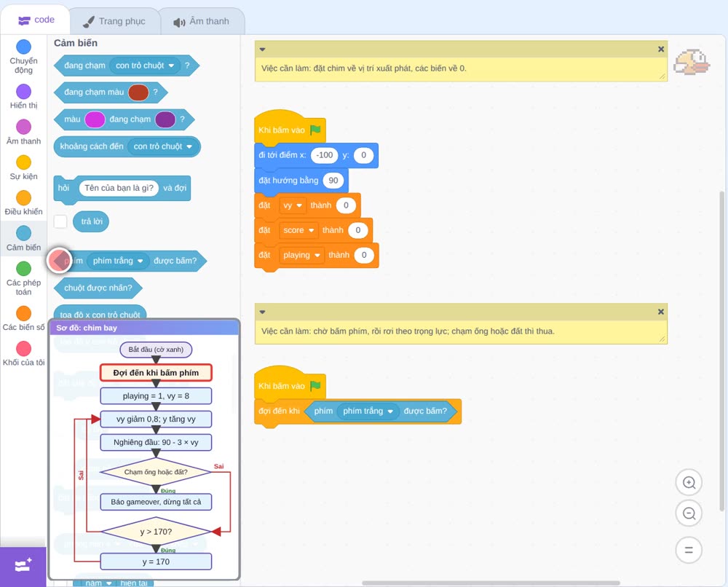Click the chuột được nhấn? block
The width and height of the screenshot is (728, 587).
[98, 288]
